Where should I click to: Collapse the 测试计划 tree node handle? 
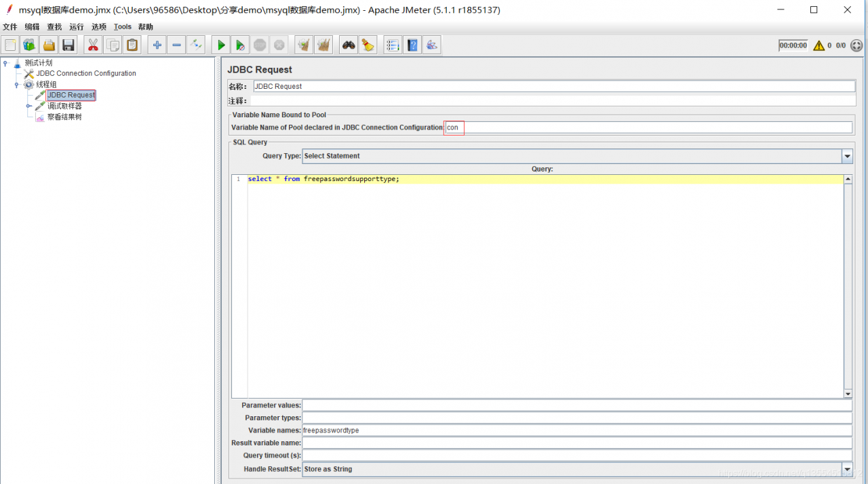[5, 63]
